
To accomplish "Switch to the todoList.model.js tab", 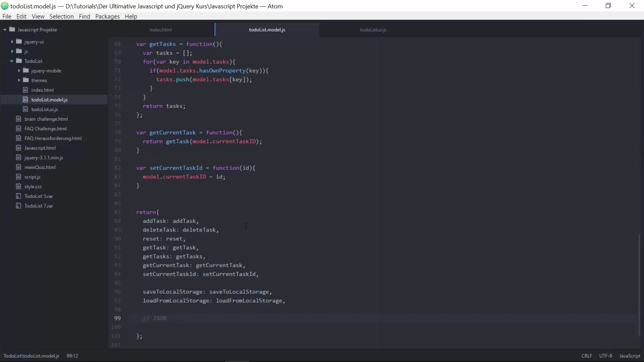I will pos(267,30).
